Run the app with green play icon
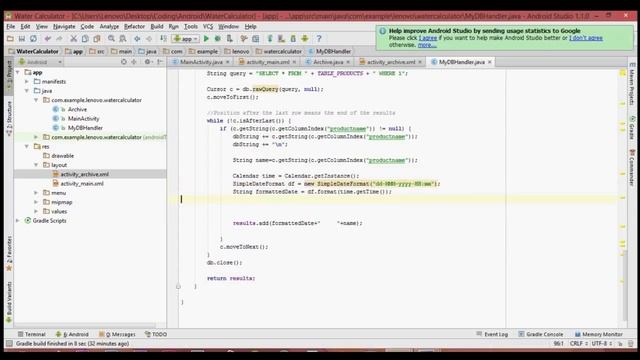 tap(206, 39)
